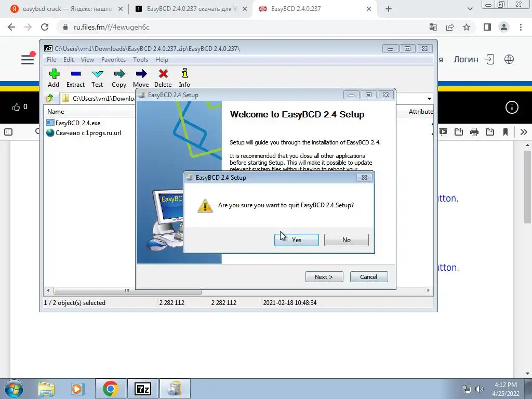
Task: Bookmark the page with the star icon
Action: [x=467, y=27]
